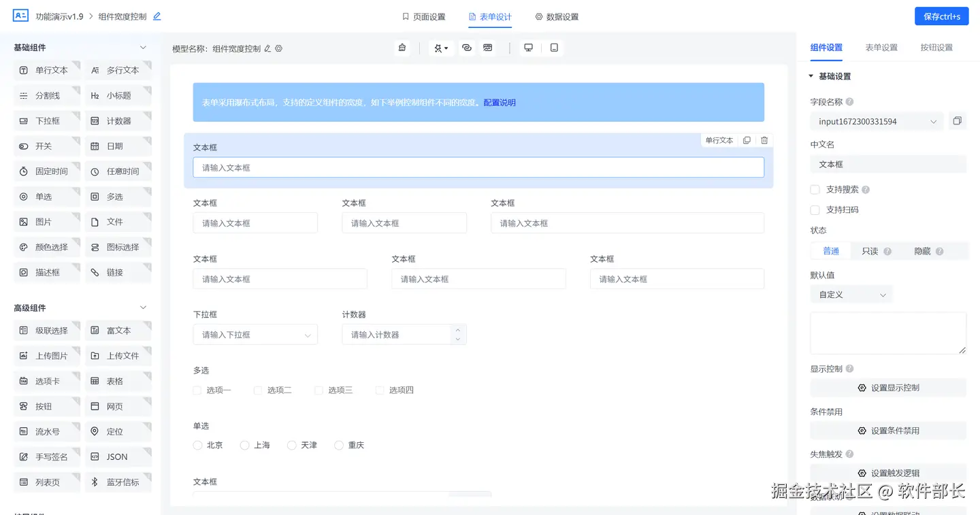The width and height of the screenshot is (980, 515).
Task: Open the 默认值 自定义 dropdown
Action: 851,295
